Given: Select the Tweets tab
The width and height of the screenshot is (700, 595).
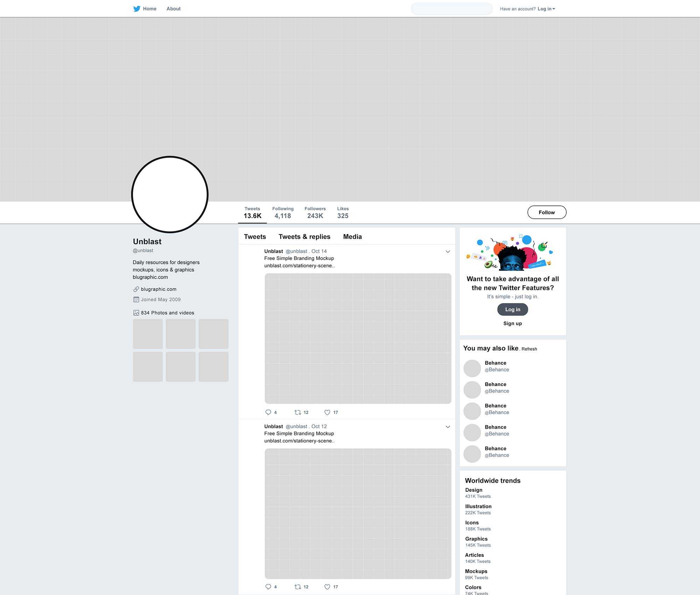Looking at the screenshot, I should 254,236.
